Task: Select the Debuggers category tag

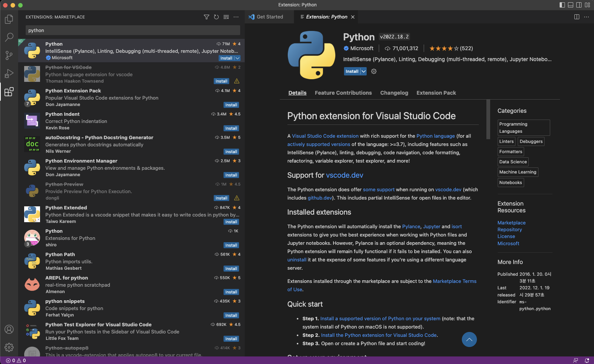Action: [x=531, y=141]
